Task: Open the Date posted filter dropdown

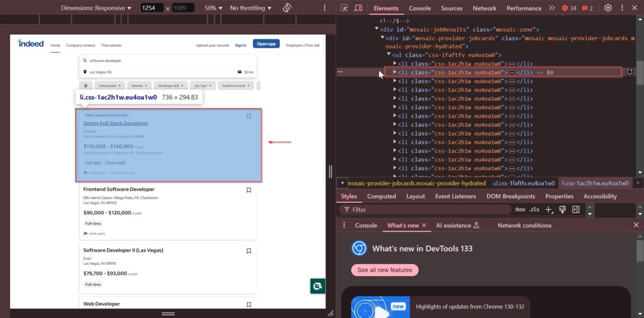Action: 110,85
